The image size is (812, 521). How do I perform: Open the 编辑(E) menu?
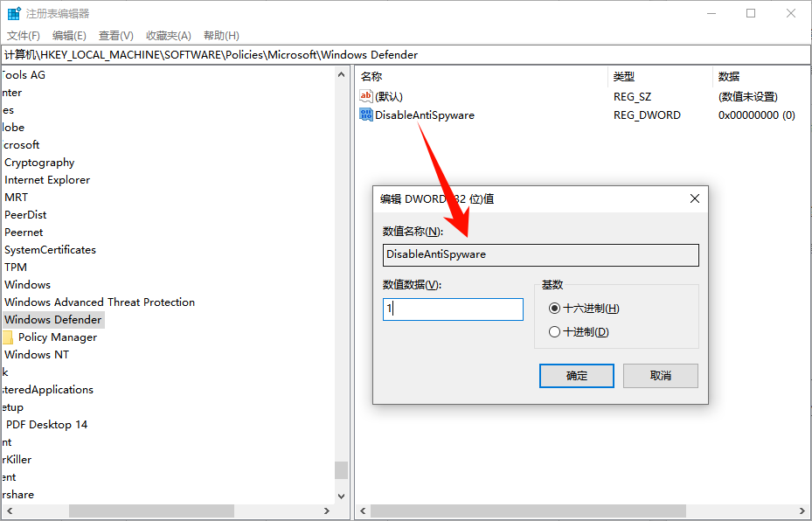[x=69, y=36]
